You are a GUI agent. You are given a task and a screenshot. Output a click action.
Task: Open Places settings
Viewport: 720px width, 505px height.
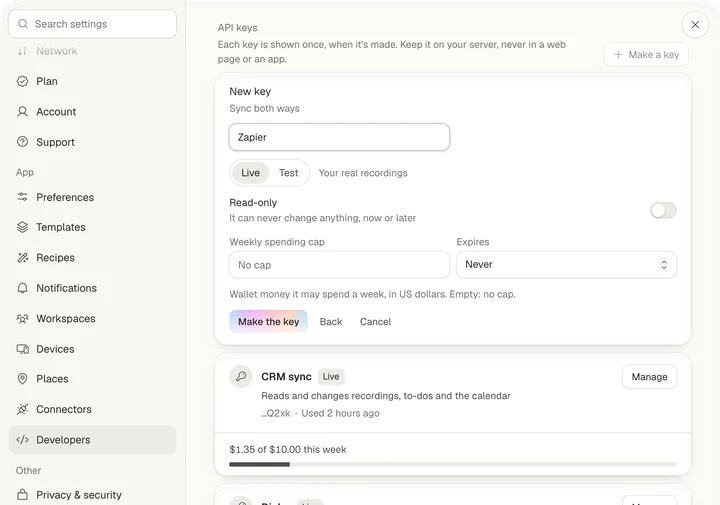92,379
